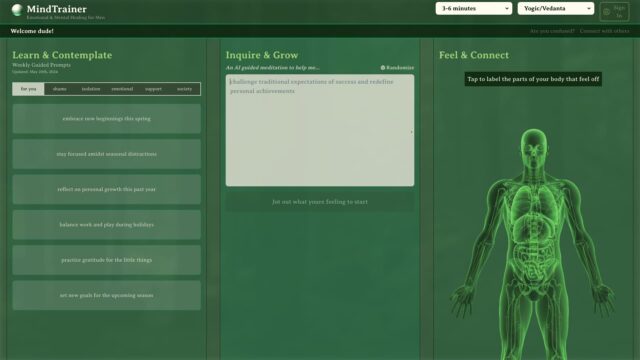The image size is (640, 360).
Task: Switch to the 'shame' tab
Action: (x=60, y=89)
